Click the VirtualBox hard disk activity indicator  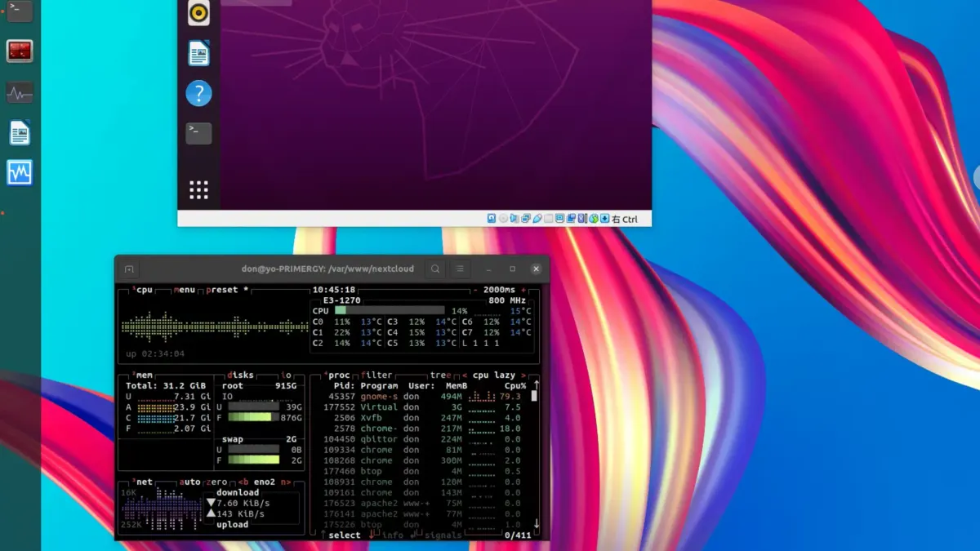[492, 219]
